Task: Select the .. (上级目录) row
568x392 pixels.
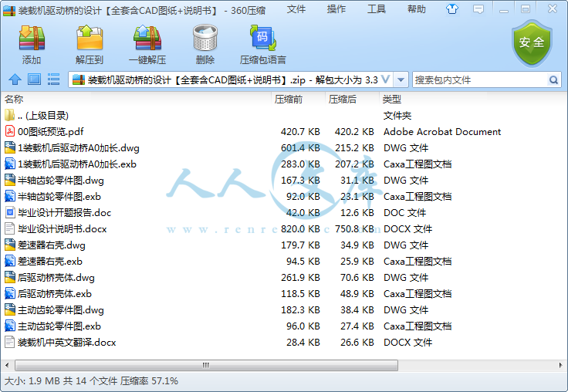Action: (284, 115)
